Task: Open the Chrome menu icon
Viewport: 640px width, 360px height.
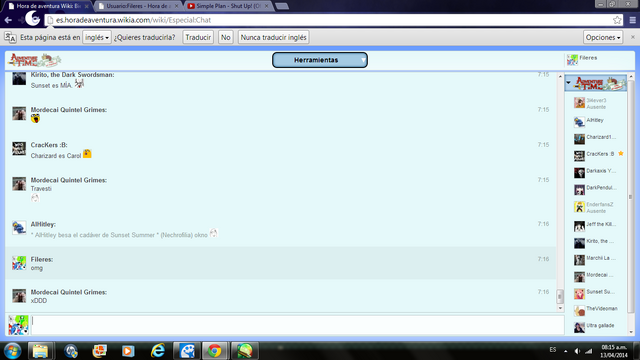Action: coord(632,20)
